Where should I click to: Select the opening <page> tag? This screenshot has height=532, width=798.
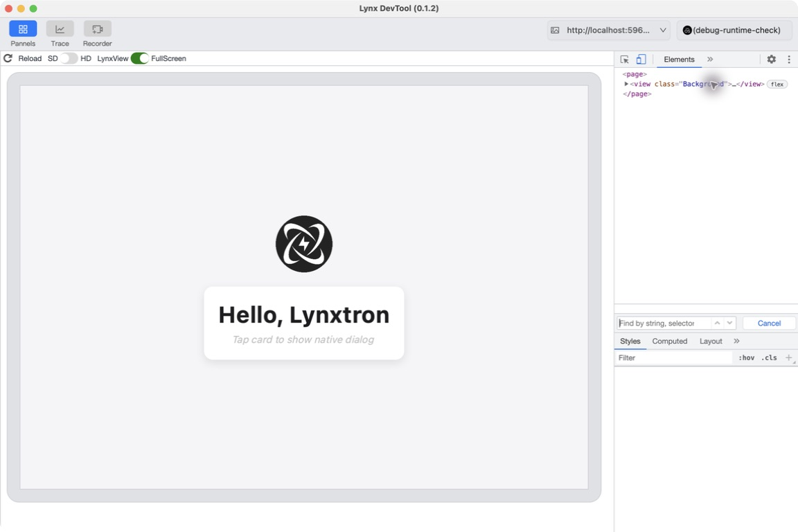tap(635, 74)
